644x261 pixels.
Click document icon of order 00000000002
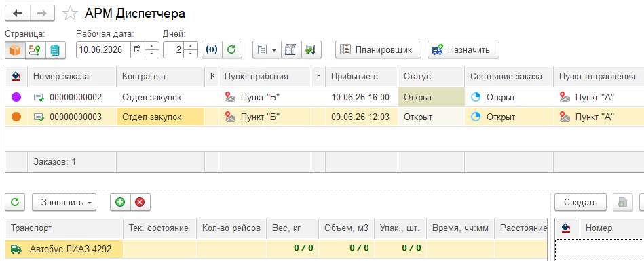(39, 98)
